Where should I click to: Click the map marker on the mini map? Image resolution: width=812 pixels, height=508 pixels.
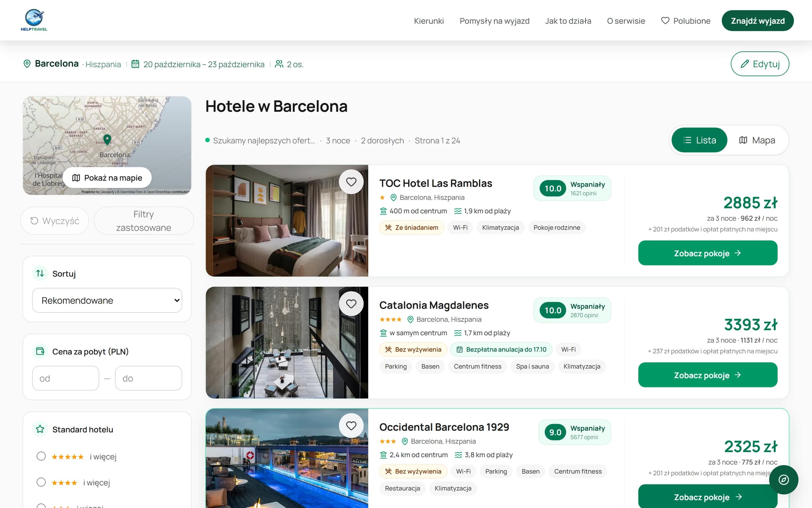(107, 139)
